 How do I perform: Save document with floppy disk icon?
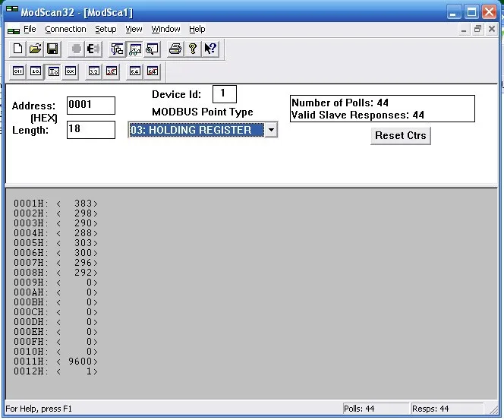(x=52, y=49)
